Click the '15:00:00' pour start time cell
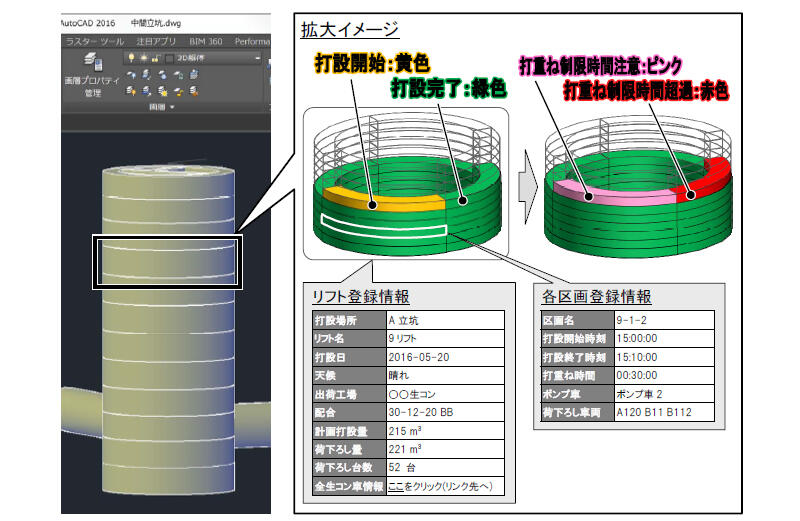The width and height of the screenshot is (800, 521). click(664, 338)
